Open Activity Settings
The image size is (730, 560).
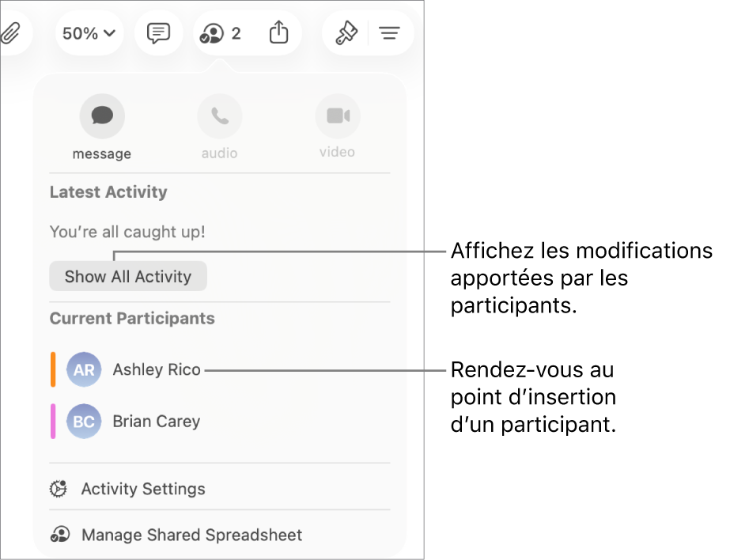(143, 489)
